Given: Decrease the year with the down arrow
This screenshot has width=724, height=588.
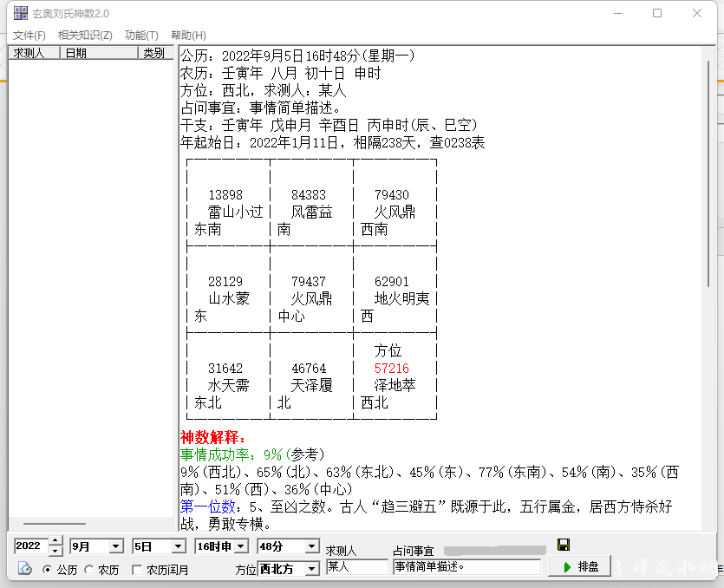Looking at the screenshot, I should pyautogui.click(x=55, y=551).
